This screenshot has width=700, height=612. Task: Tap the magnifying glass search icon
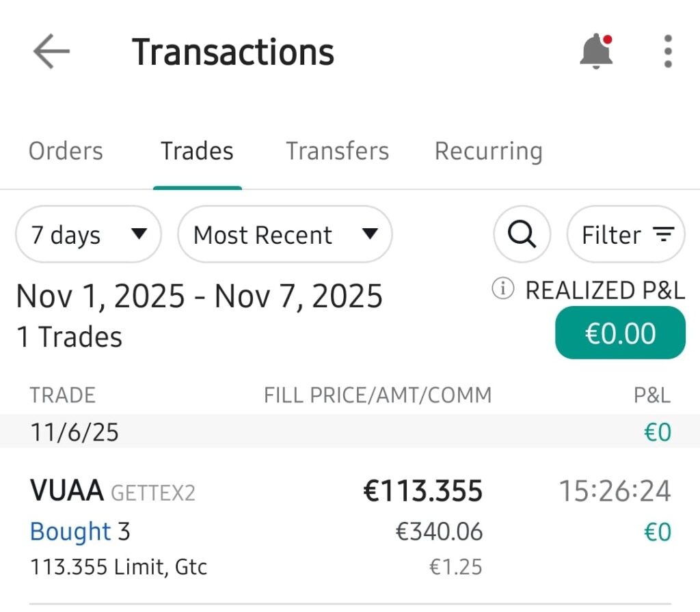tap(522, 235)
